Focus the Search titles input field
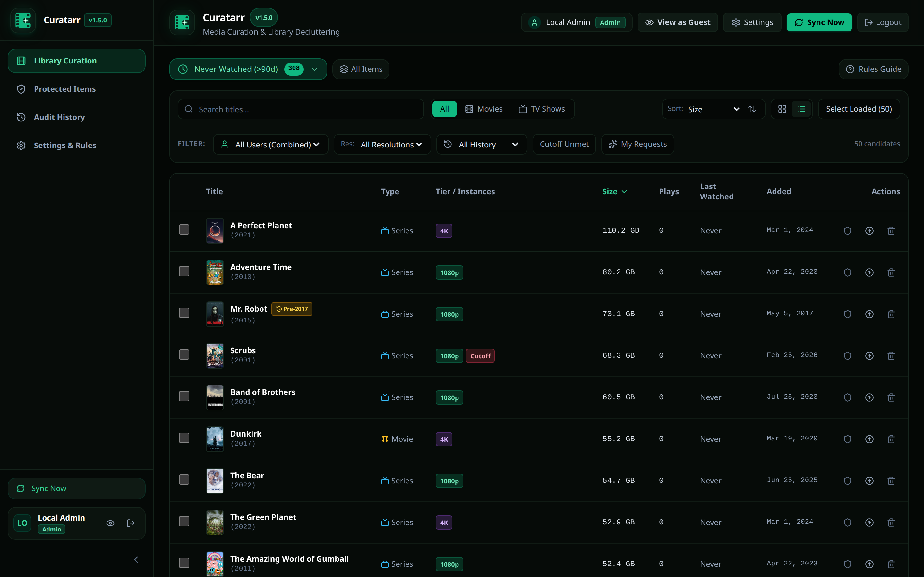 coord(301,109)
